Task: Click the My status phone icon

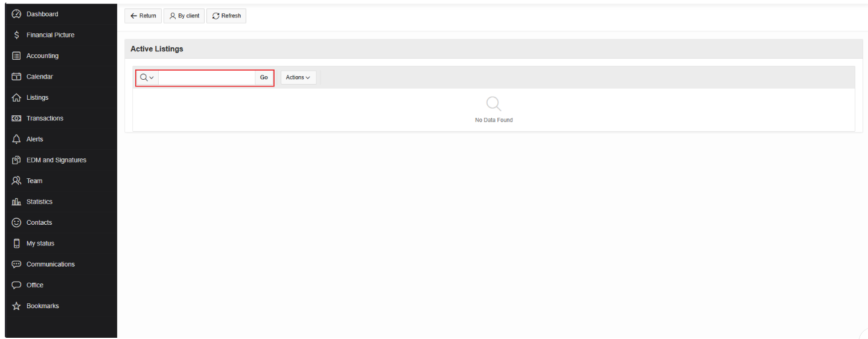Action: 17,244
